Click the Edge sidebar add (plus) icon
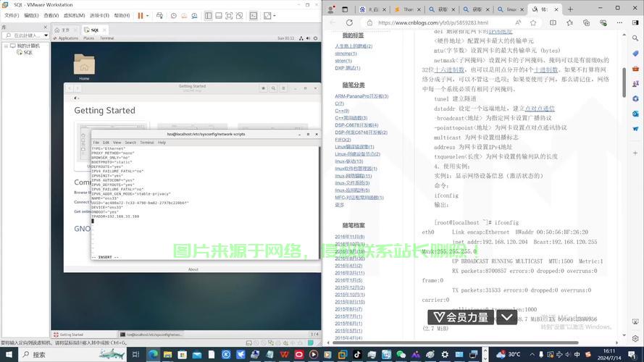The height and width of the screenshot is (362, 644). pos(635,153)
